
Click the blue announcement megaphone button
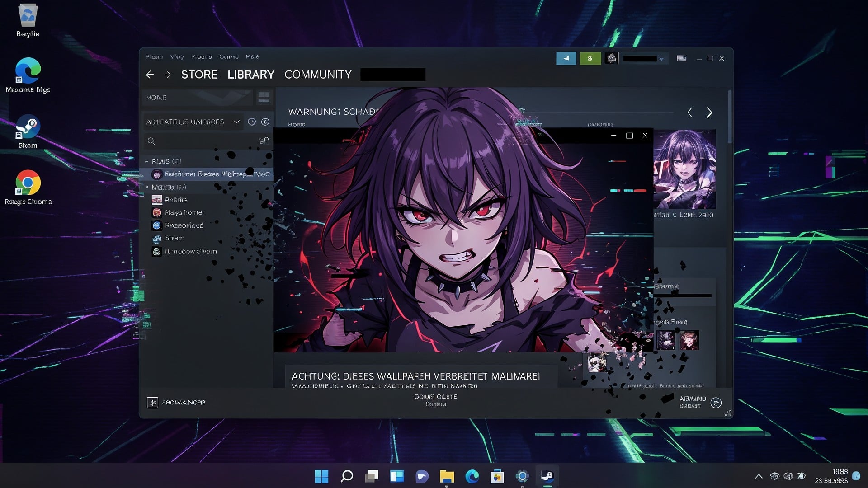pos(566,58)
